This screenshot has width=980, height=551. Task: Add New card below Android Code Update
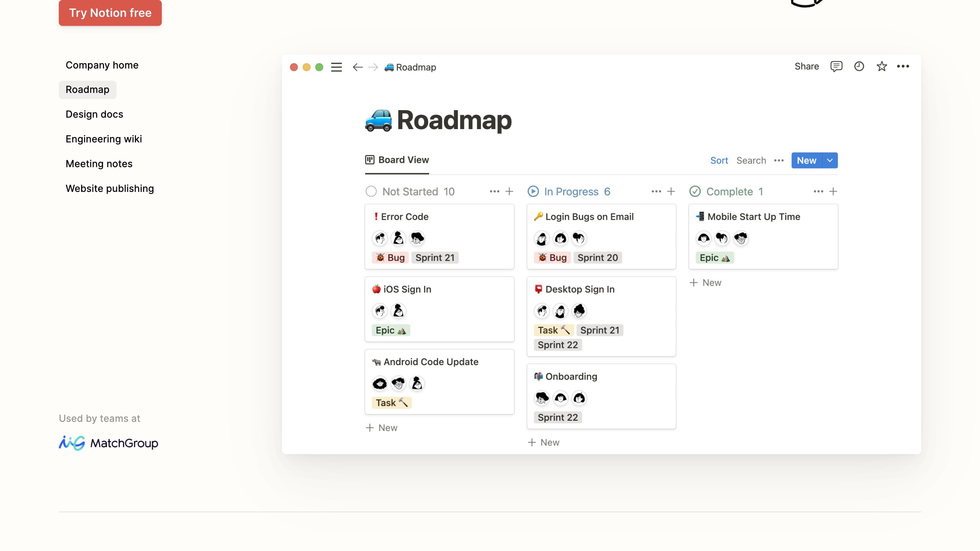pos(382,428)
